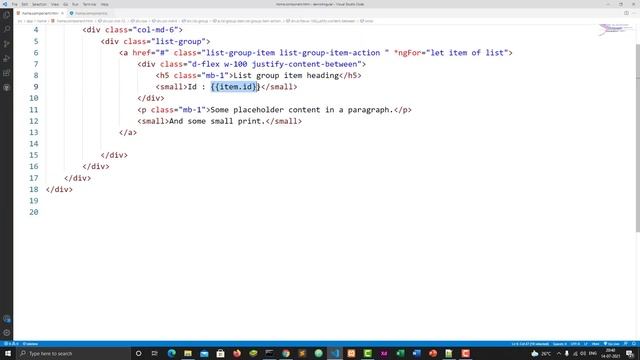Click the errors and warnings status indicator
This screenshot has height=360, width=640.
coord(12,344)
